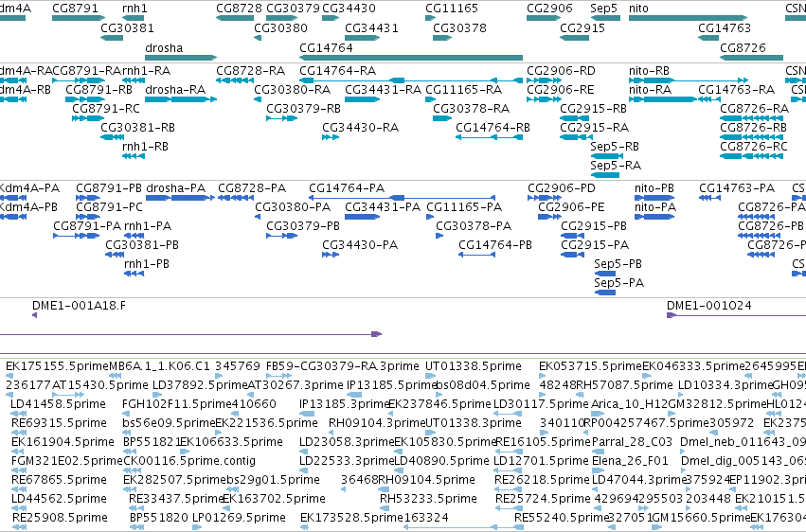The height and width of the screenshot is (532, 806).
Task: Click the long teal CG14764 gene bar
Action: [411, 58]
